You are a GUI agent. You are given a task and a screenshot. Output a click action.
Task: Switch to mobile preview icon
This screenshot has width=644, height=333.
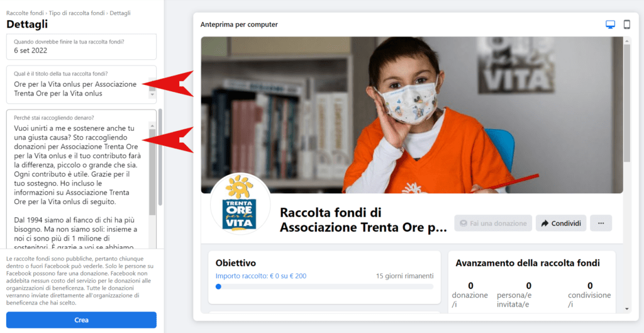627,25
